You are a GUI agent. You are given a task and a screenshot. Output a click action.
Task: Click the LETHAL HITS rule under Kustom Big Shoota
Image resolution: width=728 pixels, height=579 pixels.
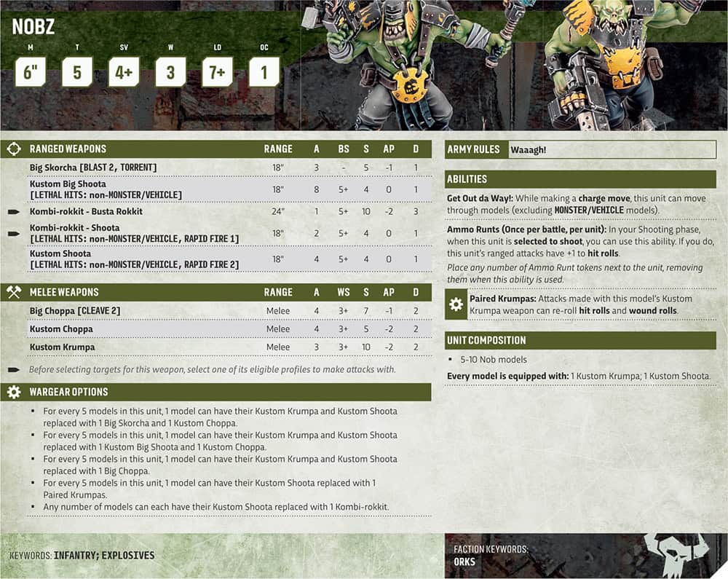106,195
